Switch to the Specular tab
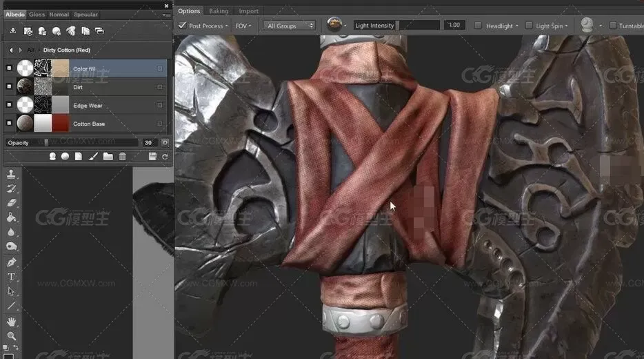 (85, 14)
